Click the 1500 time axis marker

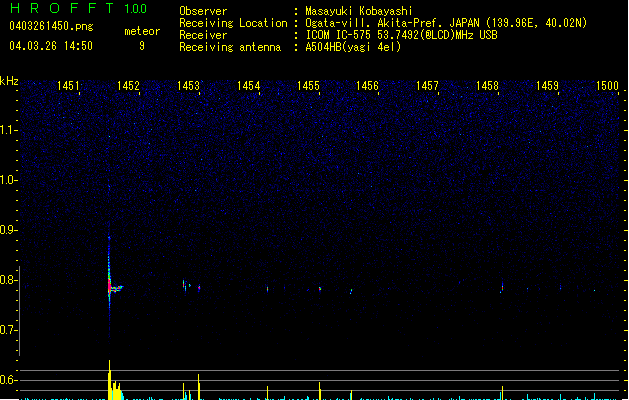point(607,86)
